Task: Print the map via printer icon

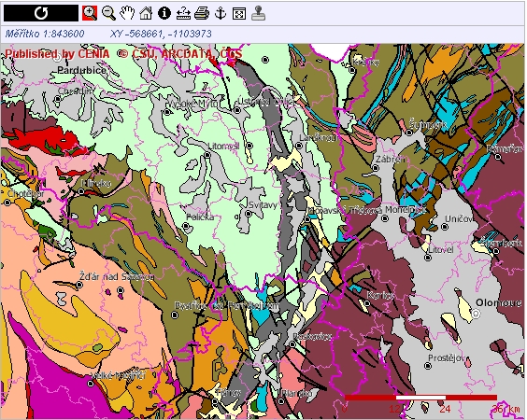Action: tap(202, 13)
